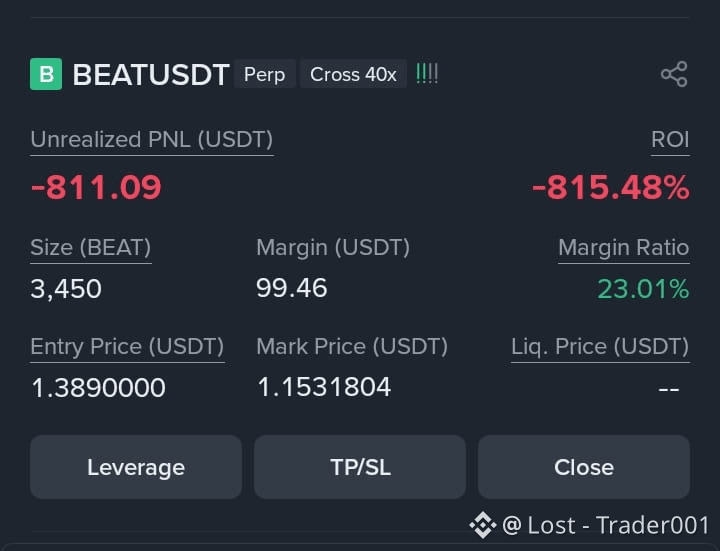The image size is (720, 551).
Task: Click the Perp contract type badge
Action: (x=264, y=74)
